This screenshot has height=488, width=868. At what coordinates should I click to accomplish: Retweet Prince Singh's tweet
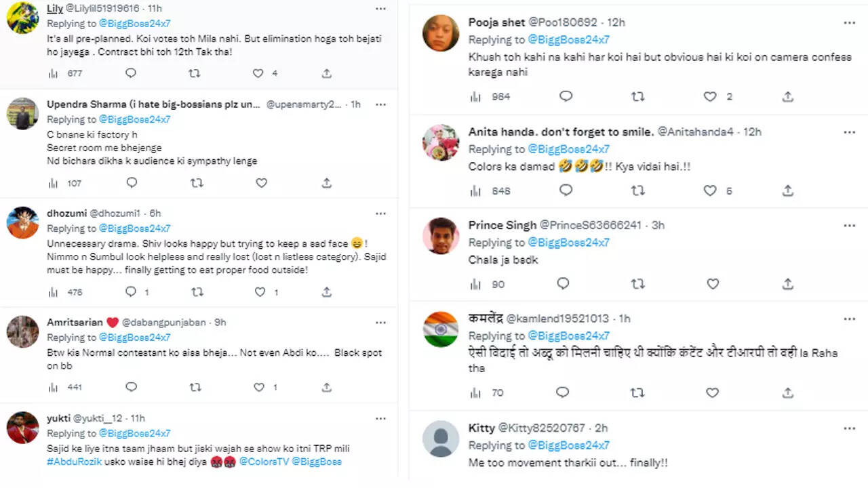click(637, 284)
